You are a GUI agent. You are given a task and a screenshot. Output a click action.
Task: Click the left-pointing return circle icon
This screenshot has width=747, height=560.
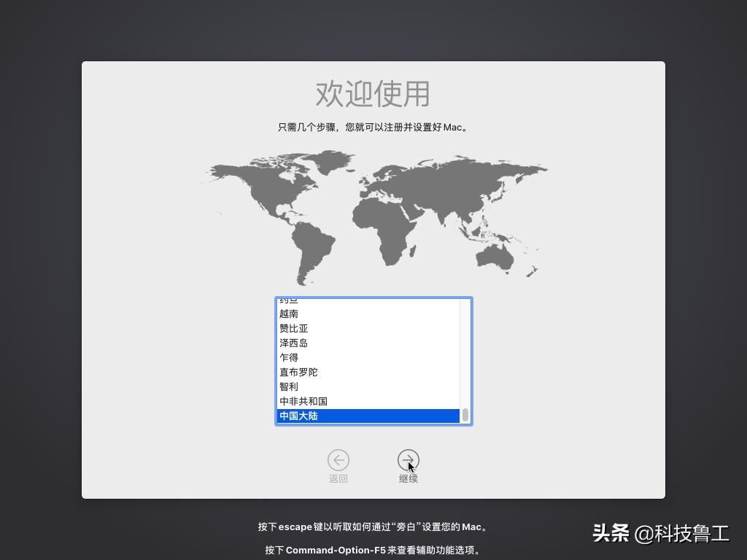[338, 461]
